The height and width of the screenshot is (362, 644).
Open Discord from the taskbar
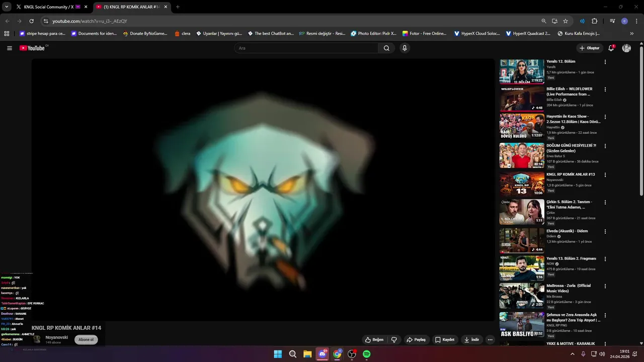tap(322, 354)
